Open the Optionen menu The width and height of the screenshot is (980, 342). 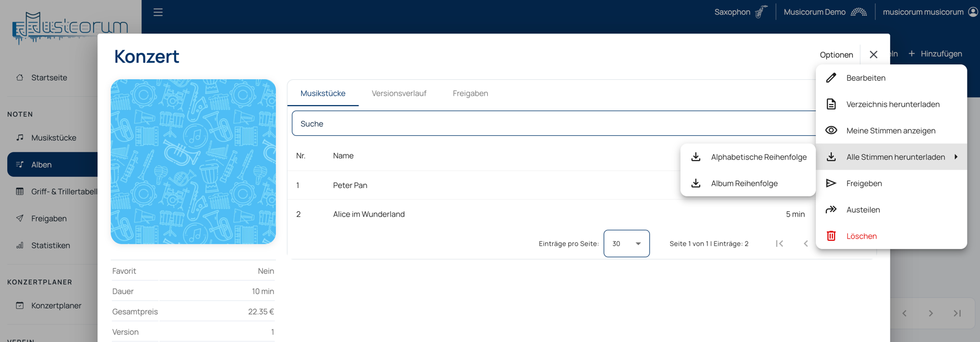point(836,54)
